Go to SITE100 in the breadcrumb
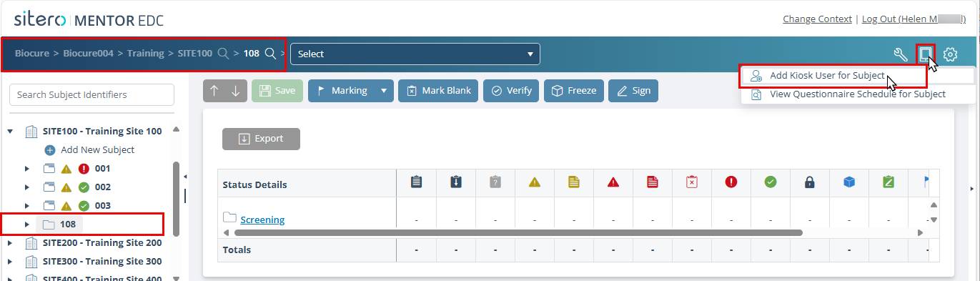This screenshot has height=281, width=980. coord(194,54)
